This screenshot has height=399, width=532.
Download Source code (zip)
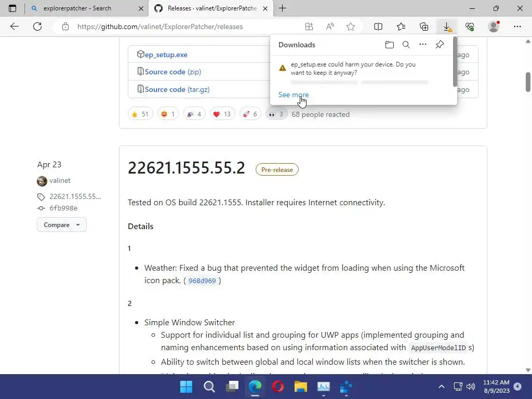(172, 72)
